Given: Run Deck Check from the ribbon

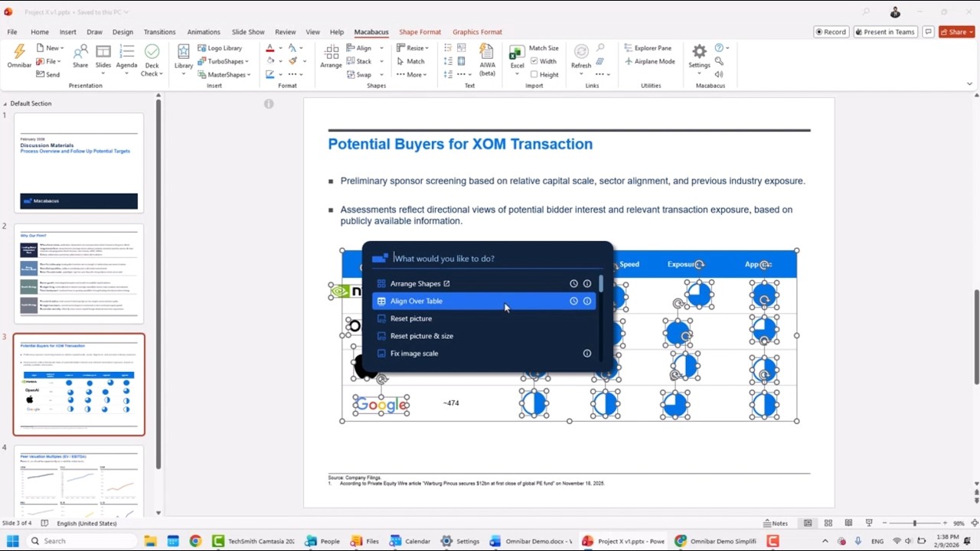Looking at the screenshot, I should point(152,60).
